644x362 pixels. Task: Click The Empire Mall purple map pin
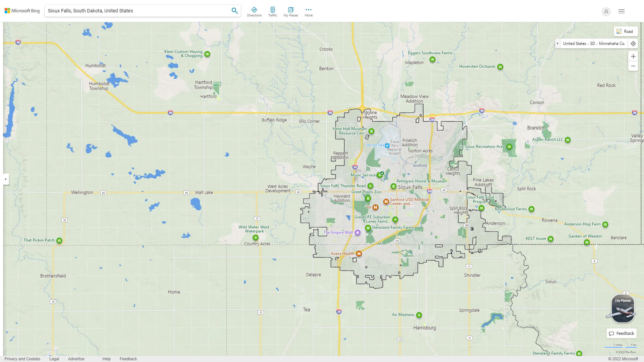coord(358,232)
